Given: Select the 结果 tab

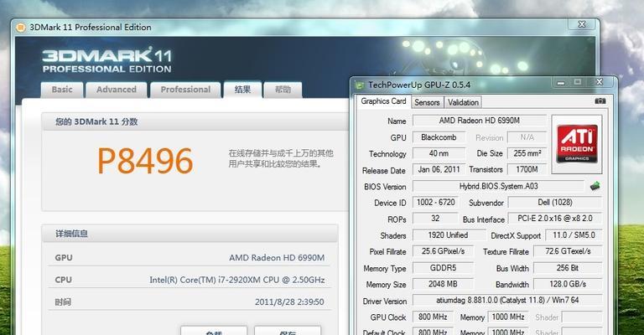Looking at the screenshot, I should click(242, 90).
